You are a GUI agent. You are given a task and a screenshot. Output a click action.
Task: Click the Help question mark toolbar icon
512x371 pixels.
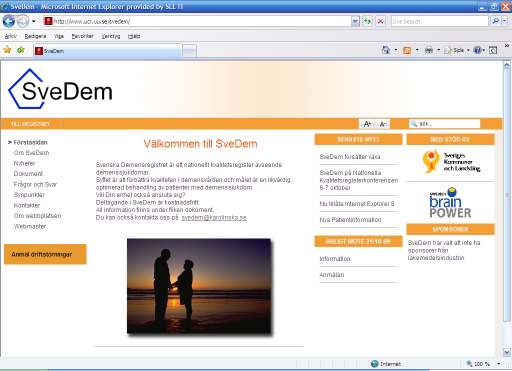[477, 50]
